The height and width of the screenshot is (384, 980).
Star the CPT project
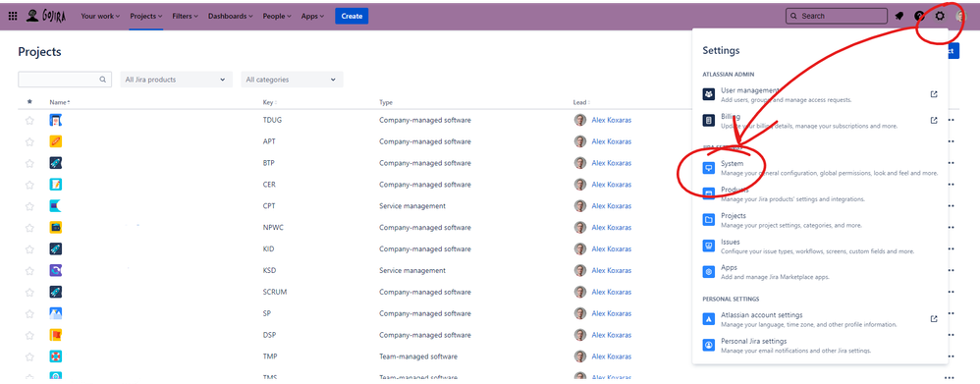click(29, 206)
